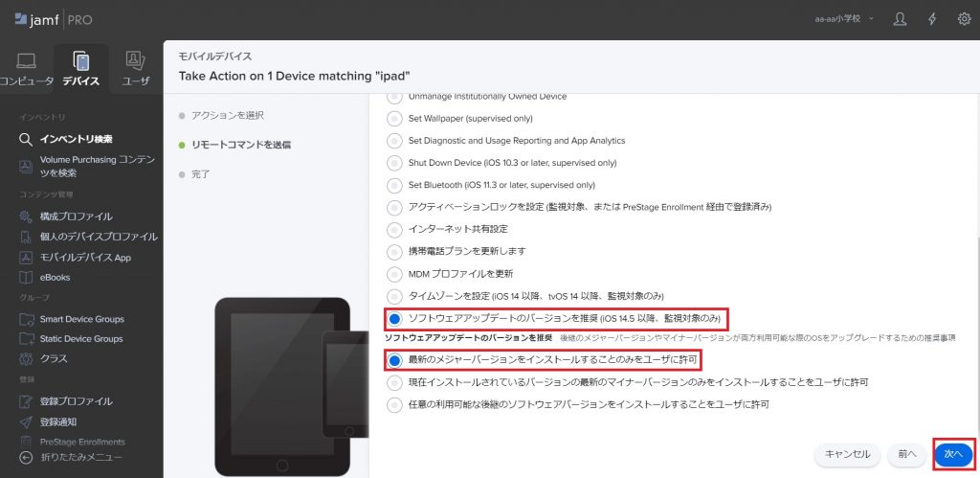Select インターネット共有設定 radio button
This screenshot has width=980, height=478.
(394, 230)
